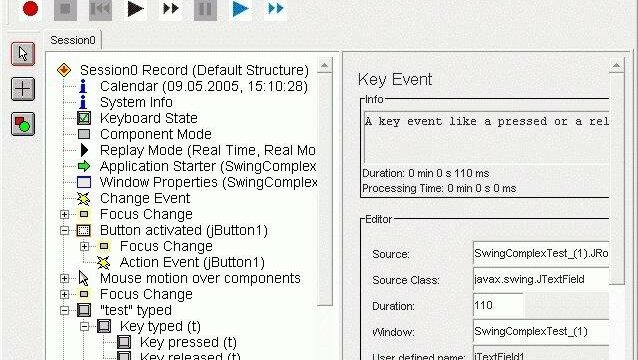Select the Key typed (t) entry

160,326
